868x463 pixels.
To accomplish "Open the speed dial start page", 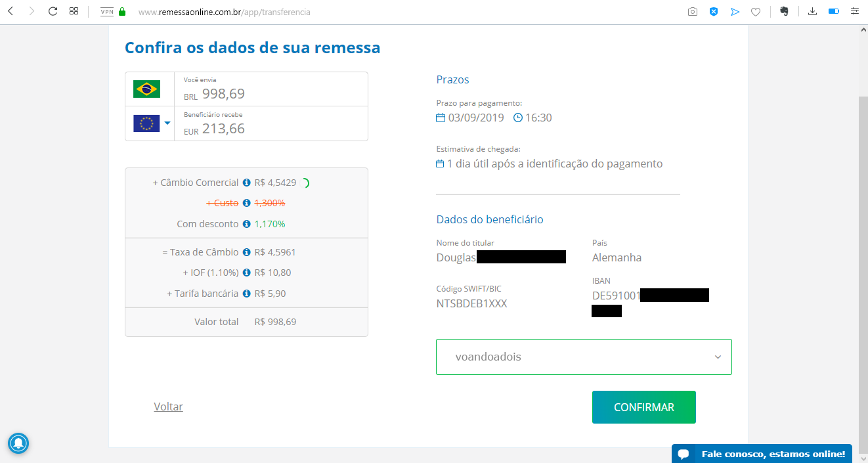I will [74, 11].
